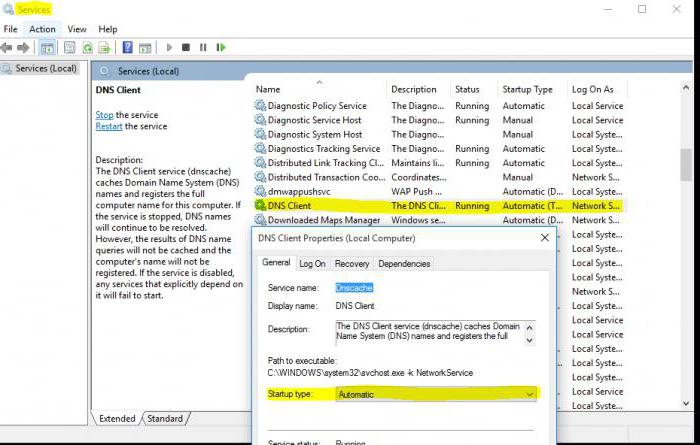Click the Start Service play icon

click(x=169, y=47)
